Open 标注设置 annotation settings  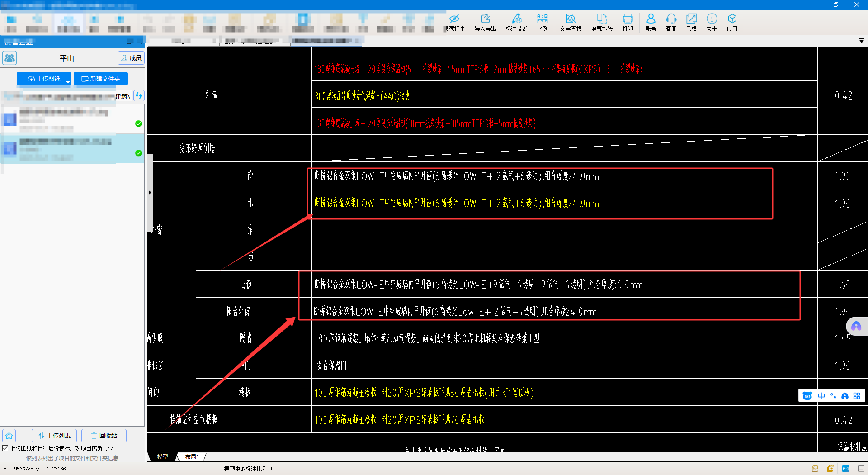pos(516,22)
